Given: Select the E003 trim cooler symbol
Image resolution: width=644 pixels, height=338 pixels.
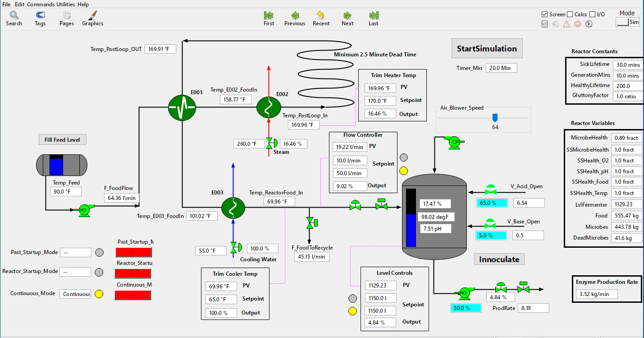Looking at the screenshot, I should [233, 208].
